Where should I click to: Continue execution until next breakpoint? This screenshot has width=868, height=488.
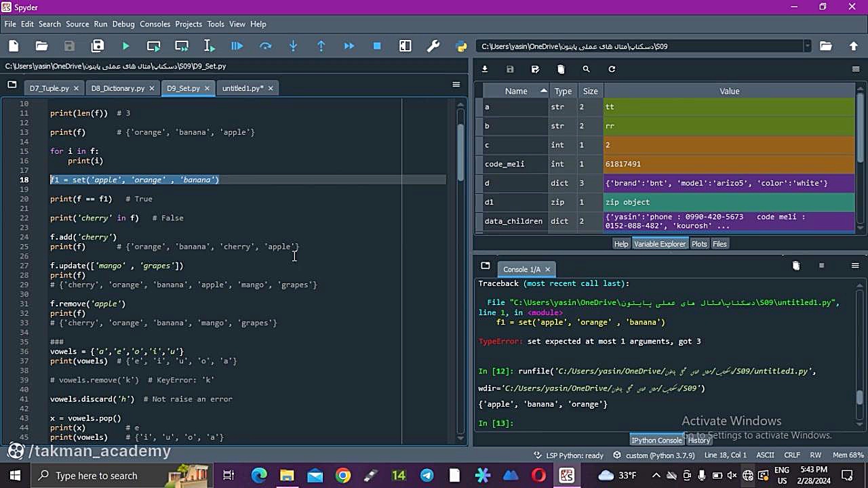(x=349, y=46)
